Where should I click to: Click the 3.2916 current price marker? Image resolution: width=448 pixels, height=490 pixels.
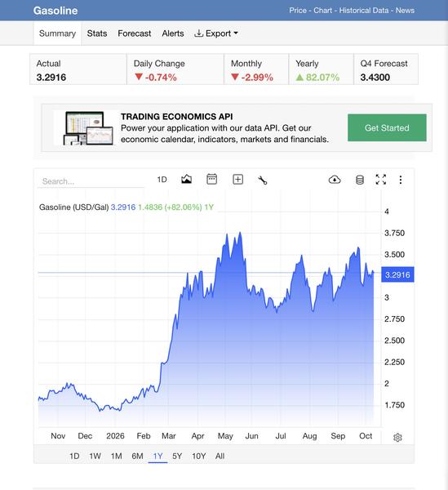(397, 274)
